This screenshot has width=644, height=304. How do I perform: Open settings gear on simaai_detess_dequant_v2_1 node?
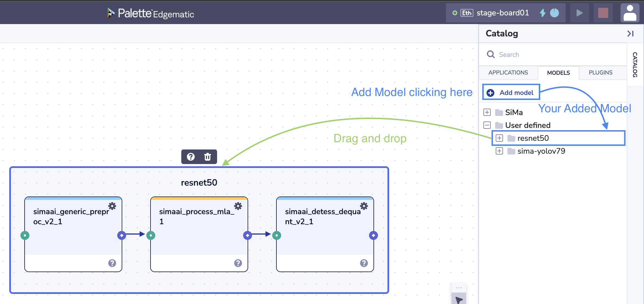(x=364, y=206)
